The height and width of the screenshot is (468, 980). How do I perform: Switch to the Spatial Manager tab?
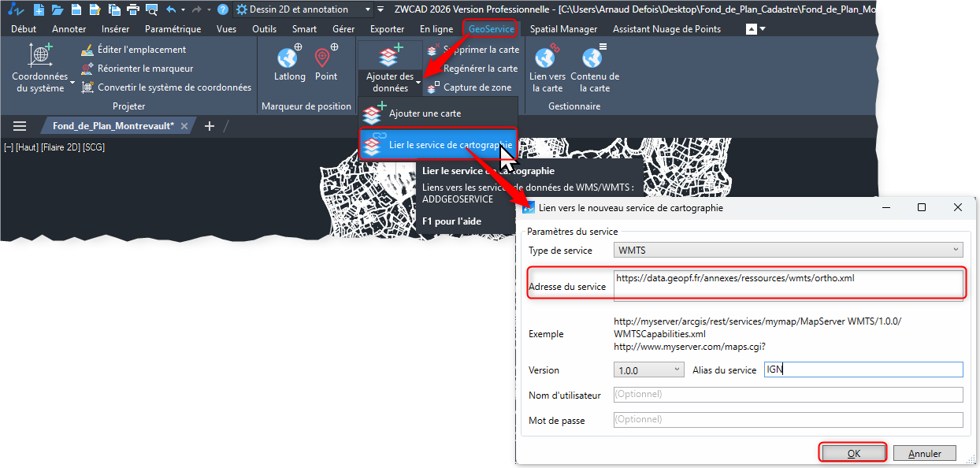click(x=563, y=29)
